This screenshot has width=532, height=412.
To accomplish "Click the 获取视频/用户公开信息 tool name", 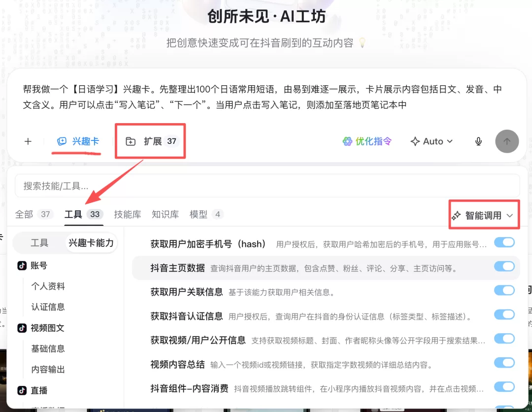I will coord(198,341).
